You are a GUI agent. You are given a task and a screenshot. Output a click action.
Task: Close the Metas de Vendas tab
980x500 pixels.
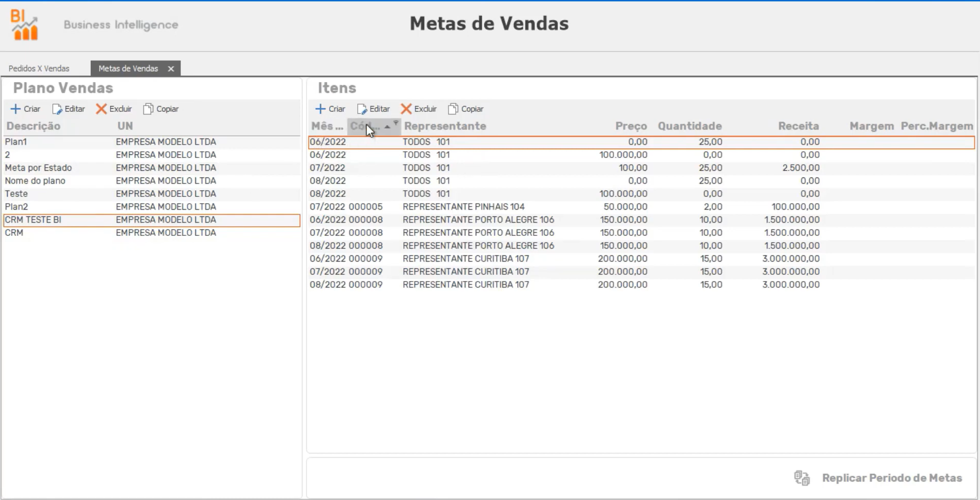coord(171,69)
